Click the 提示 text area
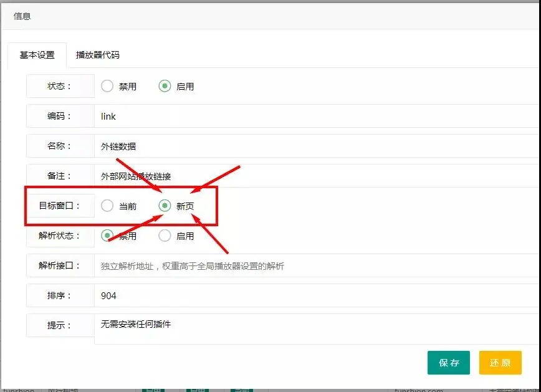 [312, 328]
